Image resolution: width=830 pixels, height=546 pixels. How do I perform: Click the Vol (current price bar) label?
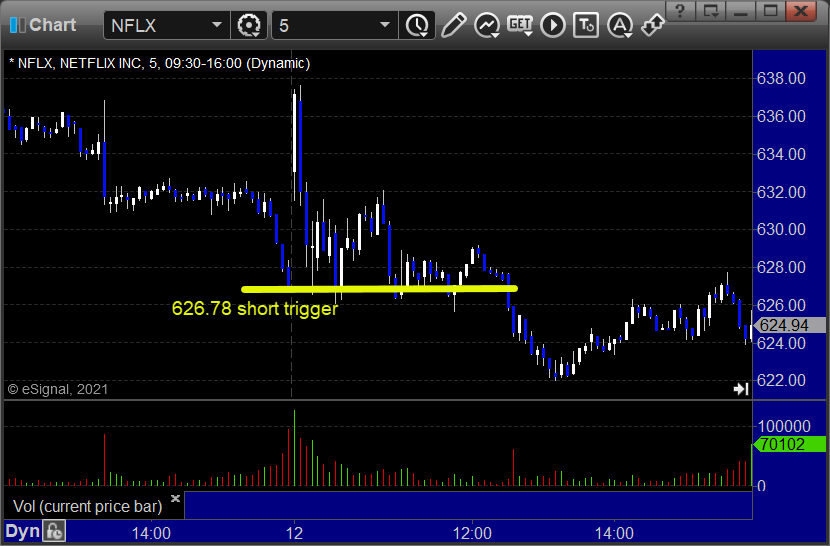coord(87,506)
